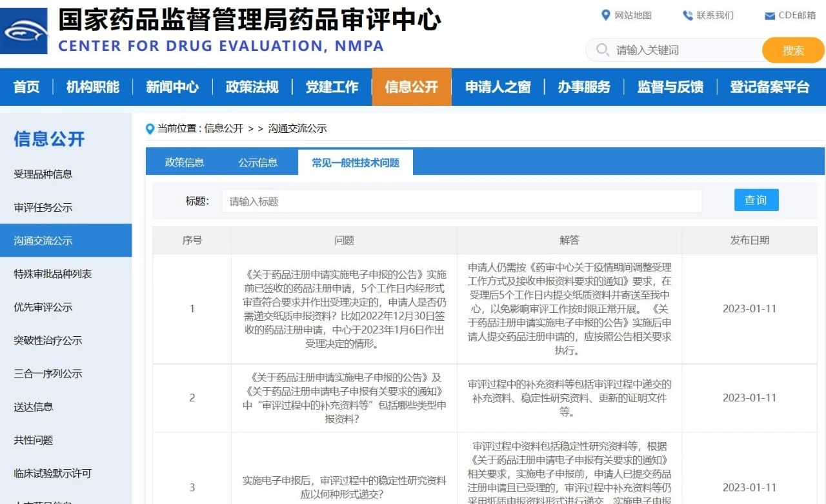
Task: Open 登记备案平台 navigation item
Action: (x=769, y=87)
